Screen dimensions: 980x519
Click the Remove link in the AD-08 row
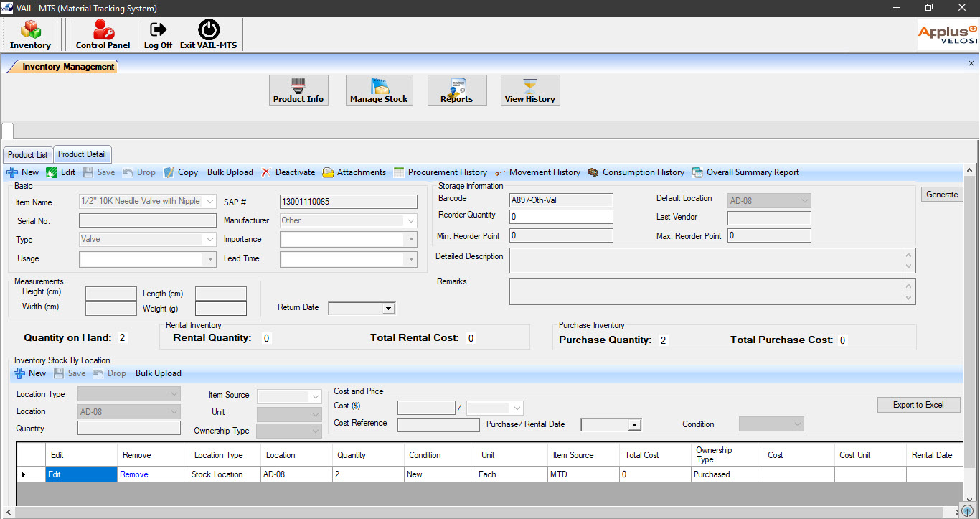click(134, 474)
